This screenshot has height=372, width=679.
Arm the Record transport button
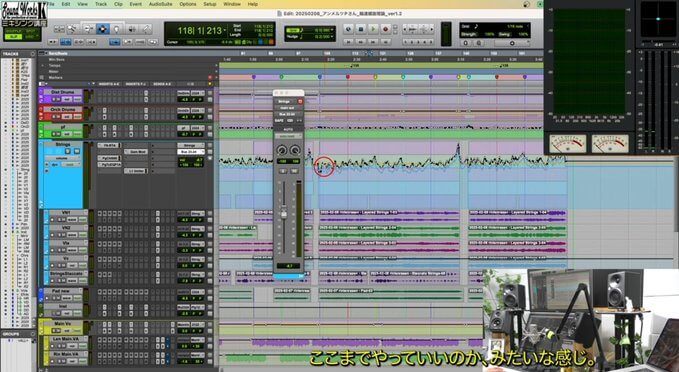tap(385, 29)
